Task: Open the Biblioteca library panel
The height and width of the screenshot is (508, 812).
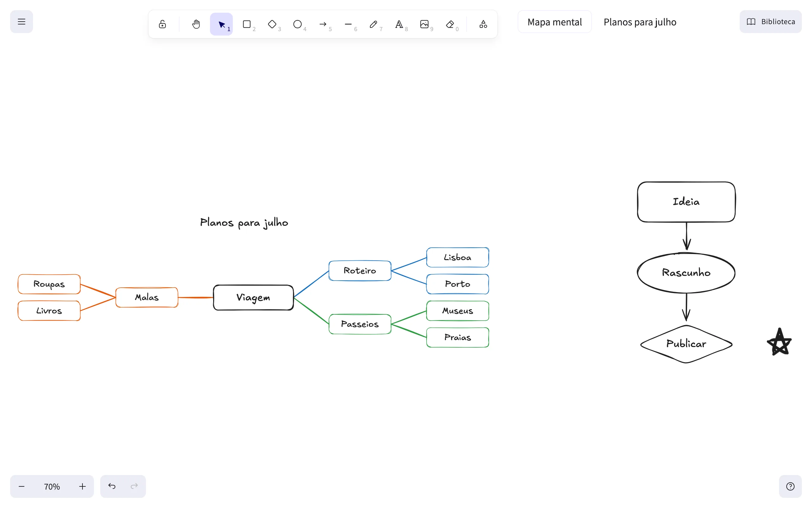Action: [x=770, y=22]
